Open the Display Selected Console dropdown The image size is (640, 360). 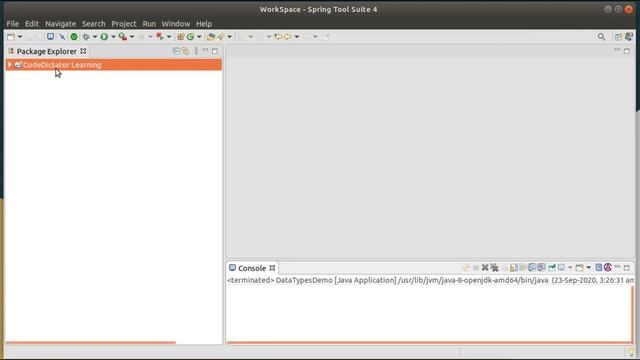tap(570, 268)
